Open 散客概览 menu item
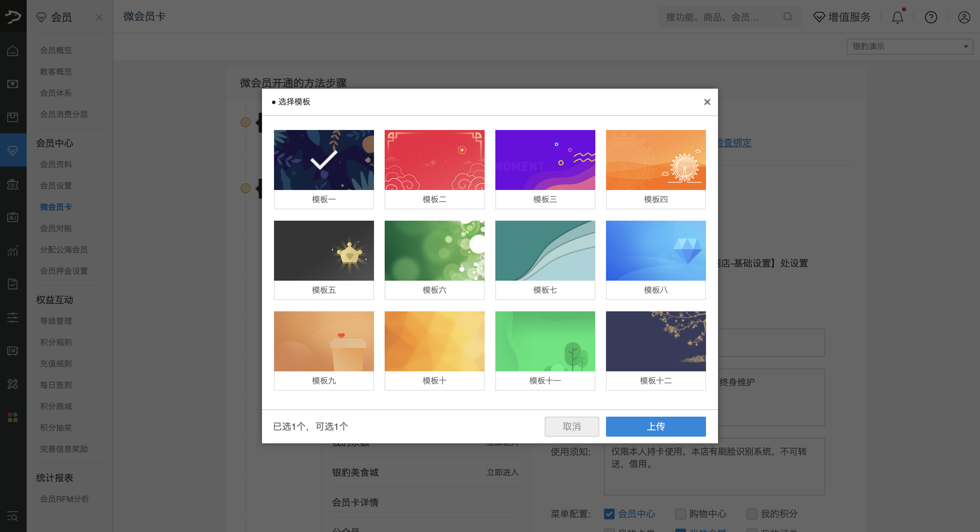 coord(56,72)
